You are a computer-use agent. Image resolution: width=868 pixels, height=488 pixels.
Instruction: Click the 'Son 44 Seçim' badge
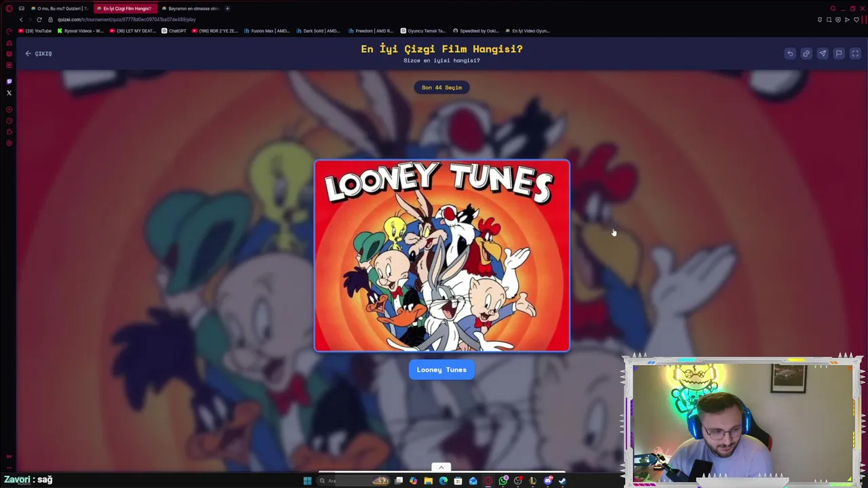(441, 87)
